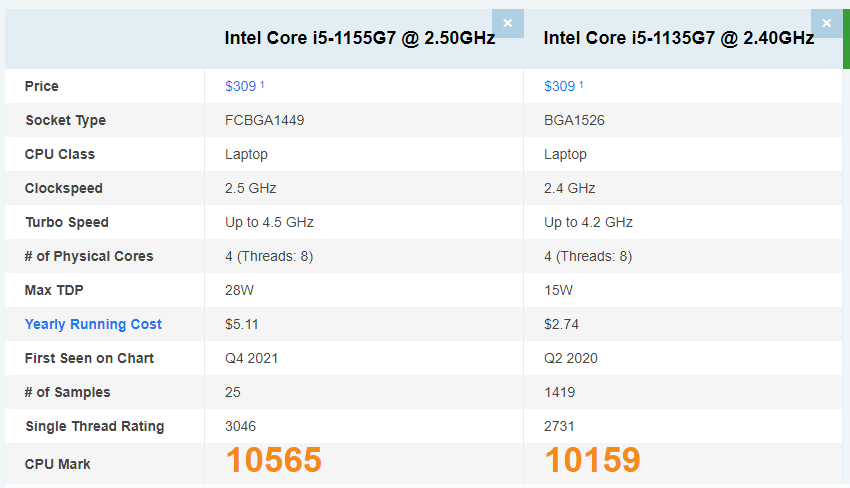850x488 pixels.
Task: Select the Intel Core i5-1135G7 @ 2.40GHz heading
Action: coord(679,38)
